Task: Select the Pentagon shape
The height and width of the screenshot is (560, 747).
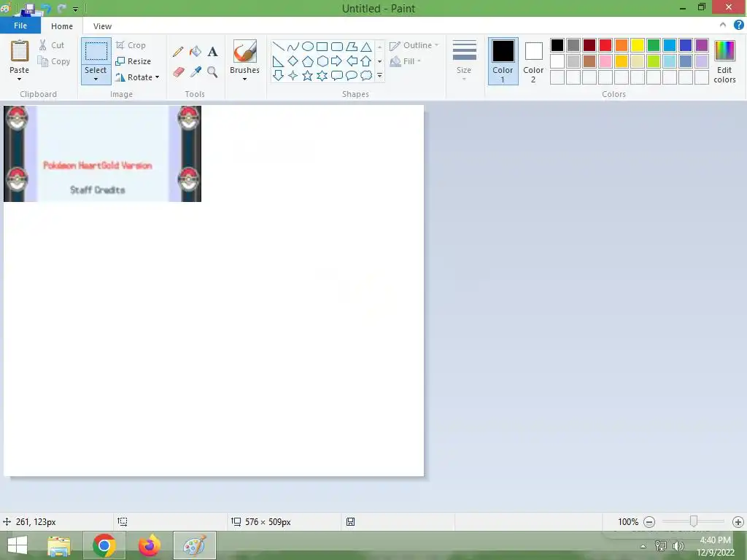Action: point(308,61)
